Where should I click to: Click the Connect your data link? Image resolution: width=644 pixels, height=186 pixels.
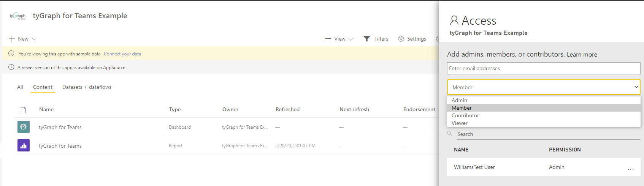pyautogui.click(x=122, y=54)
